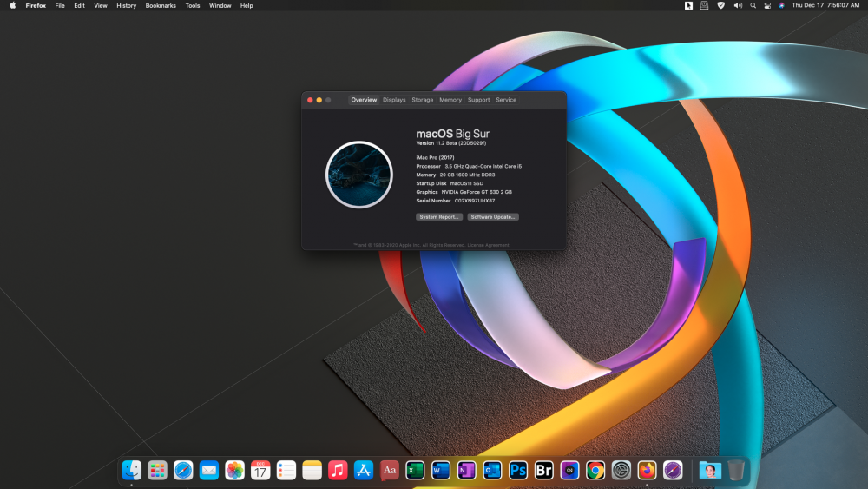The height and width of the screenshot is (489, 868).
Task: Click the System Report button
Action: (439, 217)
